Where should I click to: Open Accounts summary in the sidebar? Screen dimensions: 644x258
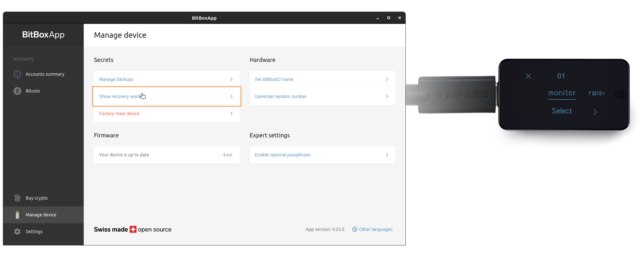[43, 74]
